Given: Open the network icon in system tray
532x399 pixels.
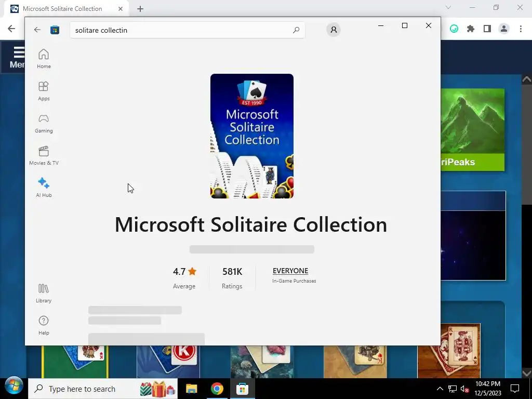Looking at the screenshot, I should [x=453, y=389].
